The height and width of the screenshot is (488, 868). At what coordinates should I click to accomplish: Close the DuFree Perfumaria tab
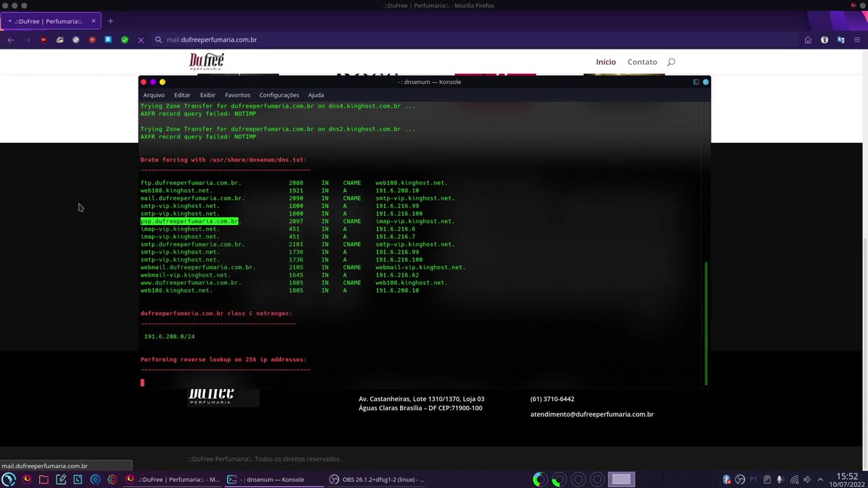click(x=94, y=21)
